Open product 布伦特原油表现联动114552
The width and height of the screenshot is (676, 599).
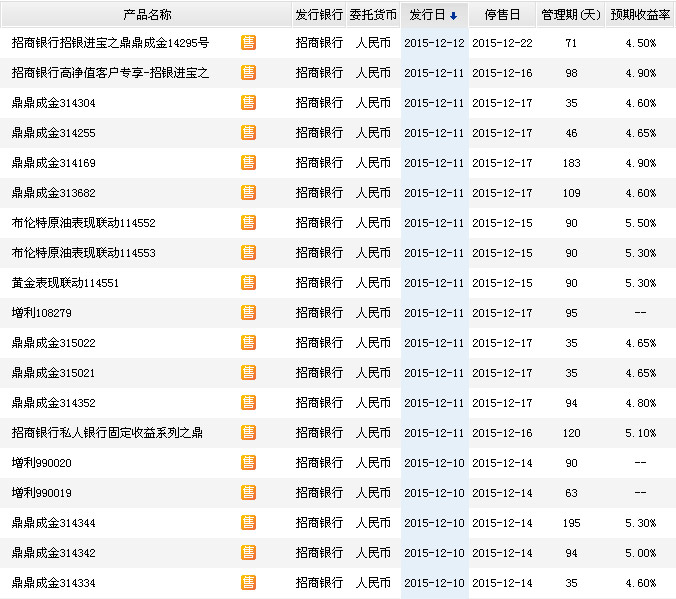coord(84,223)
